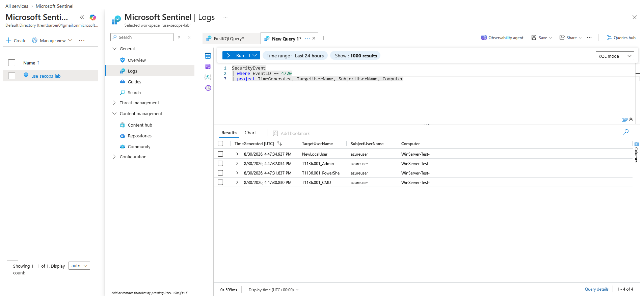Change the Display time UTC dropdown

(273, 290)
